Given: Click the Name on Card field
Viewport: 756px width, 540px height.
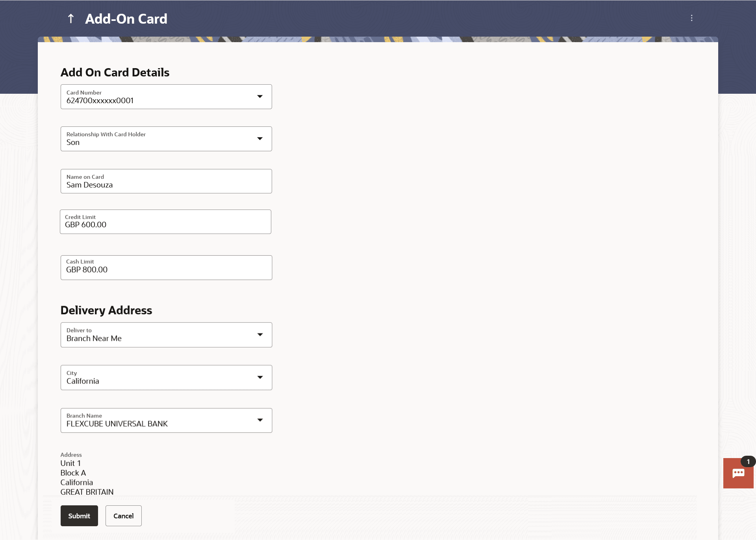Looking at the screenshot, I should tap(166, 181).
